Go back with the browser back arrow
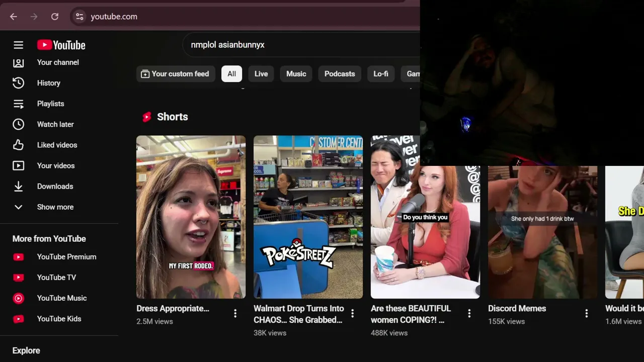644x362 pixels. [x=14, y=17]
